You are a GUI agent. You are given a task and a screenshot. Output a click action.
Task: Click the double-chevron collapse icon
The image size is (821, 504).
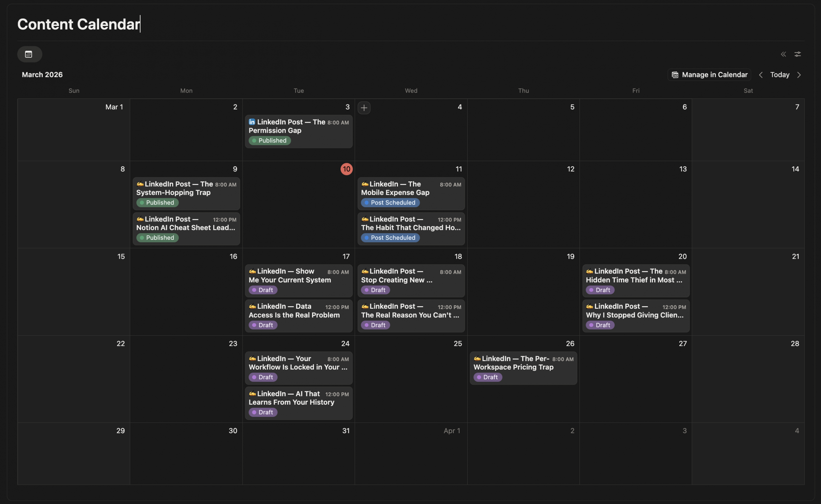point(783,54)
